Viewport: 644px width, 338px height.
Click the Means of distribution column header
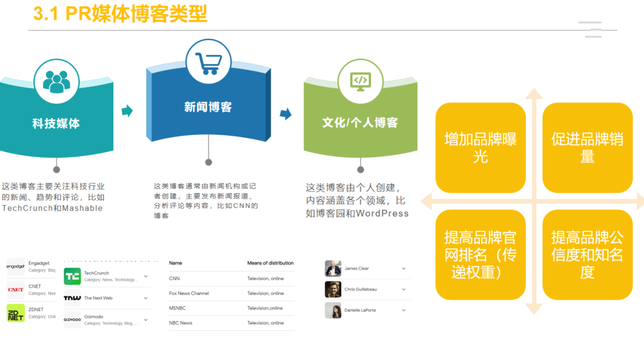pyautogui.click(x=270, y=263)
